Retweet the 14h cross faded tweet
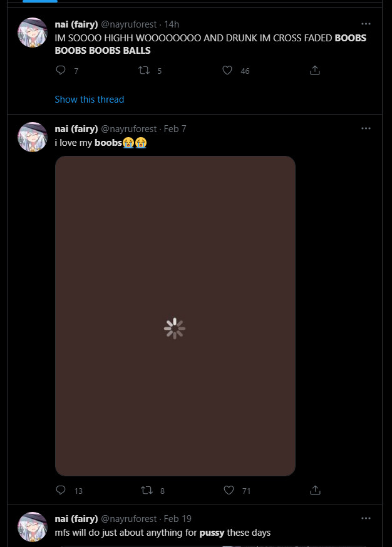 [144, 71]
